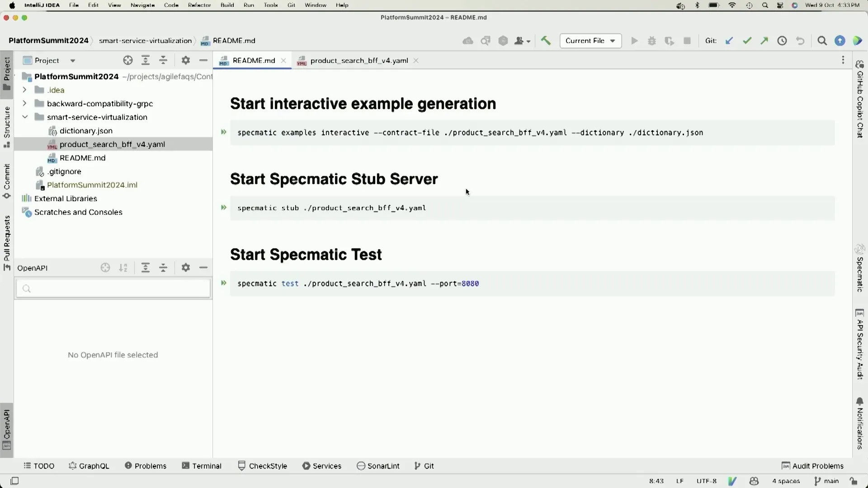
Task: Click the Git tab at the bottom
Action: click(430, 465)
